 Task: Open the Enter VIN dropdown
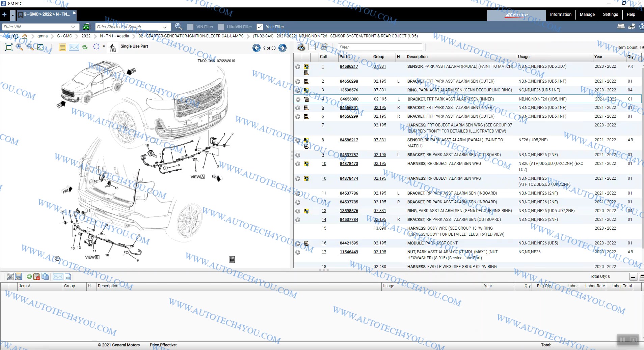(73, 27)
